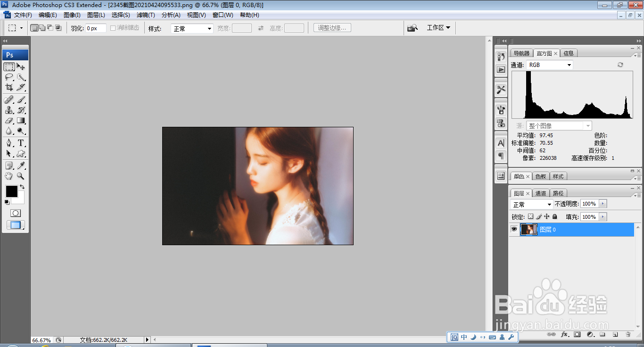Open the Tool Presets panel icon

coord(501,90)
